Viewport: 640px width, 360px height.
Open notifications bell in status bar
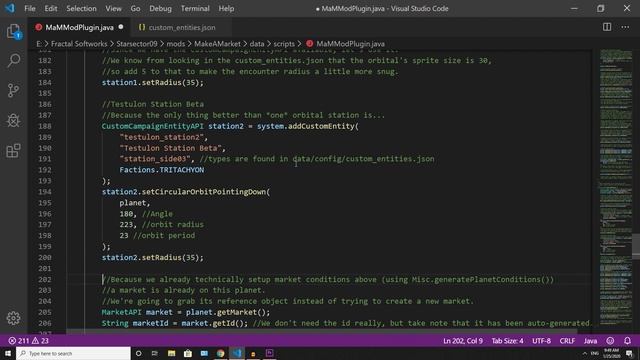(x=627, y=341)
